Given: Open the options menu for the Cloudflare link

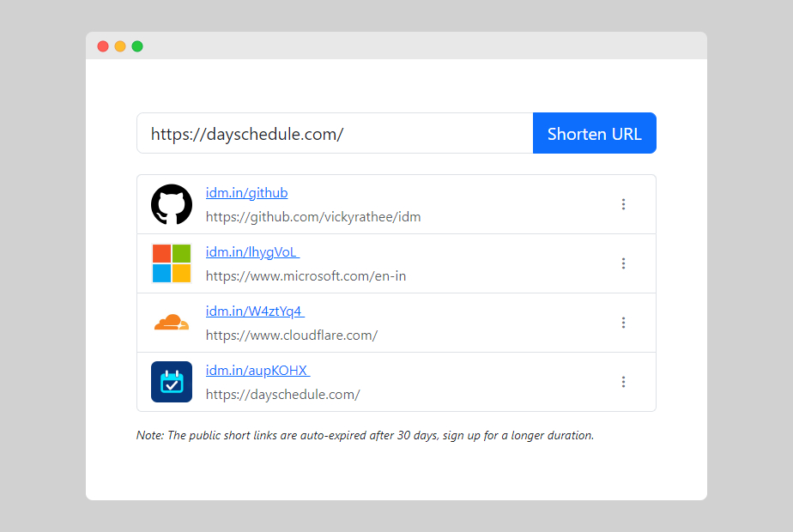Looking at the screenshot, I should (624, 323).
